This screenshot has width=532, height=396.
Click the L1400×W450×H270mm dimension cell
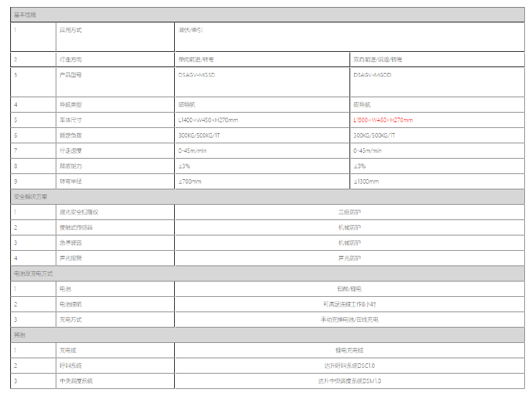208,120
